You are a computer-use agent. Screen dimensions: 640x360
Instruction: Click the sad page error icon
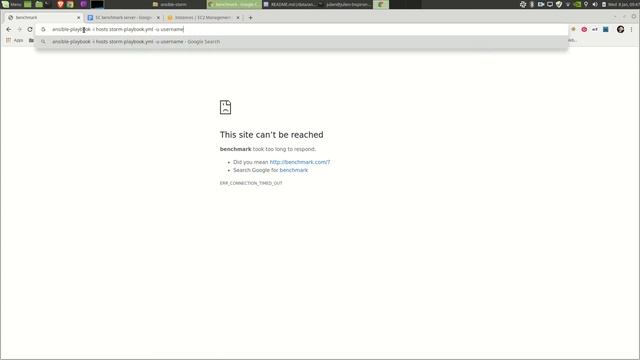coord(225,107)
